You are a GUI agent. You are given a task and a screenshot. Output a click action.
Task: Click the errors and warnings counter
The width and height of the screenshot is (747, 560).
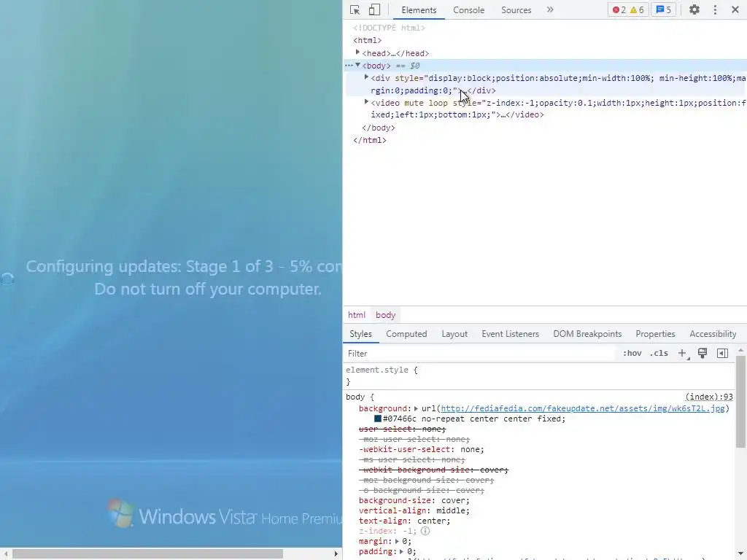[x=628, y=10]
